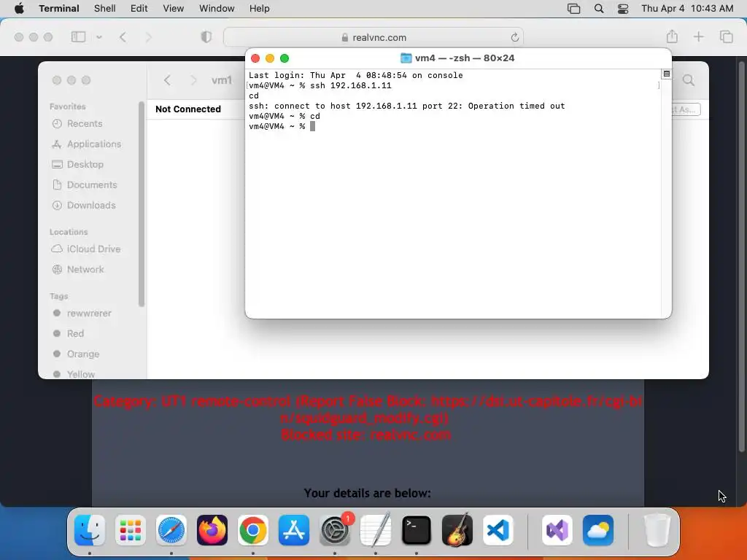Open Firefox from the Dock
Screen dimensions: 747x560
[x=212, y=530]
